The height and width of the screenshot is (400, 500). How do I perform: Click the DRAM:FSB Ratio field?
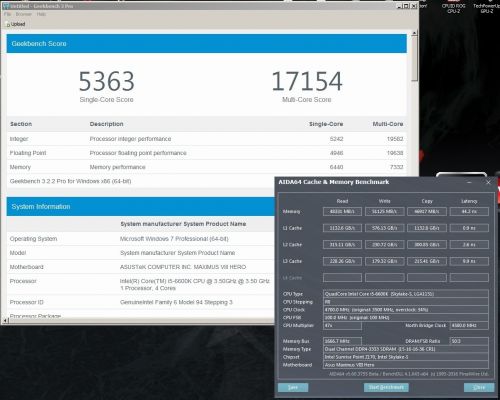coord(469,341)
